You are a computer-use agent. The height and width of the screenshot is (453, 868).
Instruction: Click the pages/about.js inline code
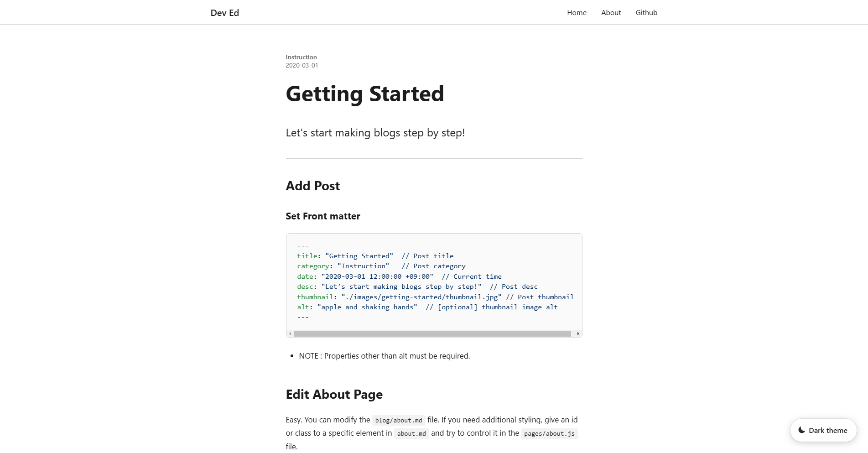tap(549, 433)
